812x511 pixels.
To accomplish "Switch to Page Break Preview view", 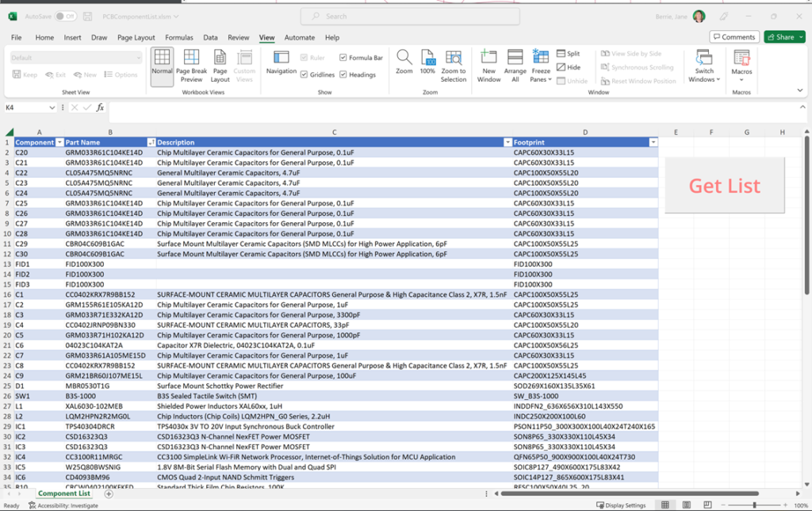I will point(191,65).
